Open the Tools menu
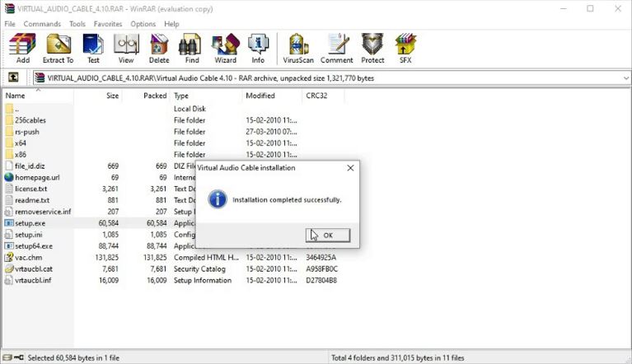This screenshot has width=632, height=364. click(x=77, y=24)
